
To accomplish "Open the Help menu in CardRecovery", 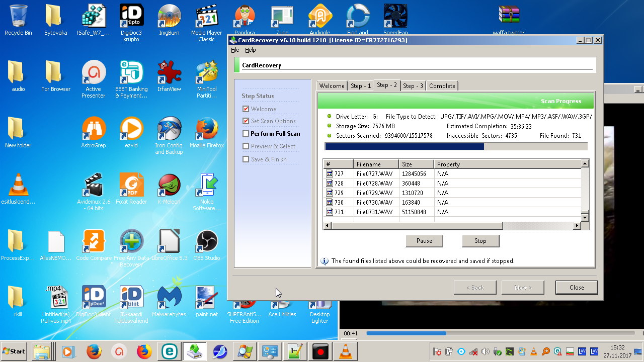I will (x=251, y=50).
